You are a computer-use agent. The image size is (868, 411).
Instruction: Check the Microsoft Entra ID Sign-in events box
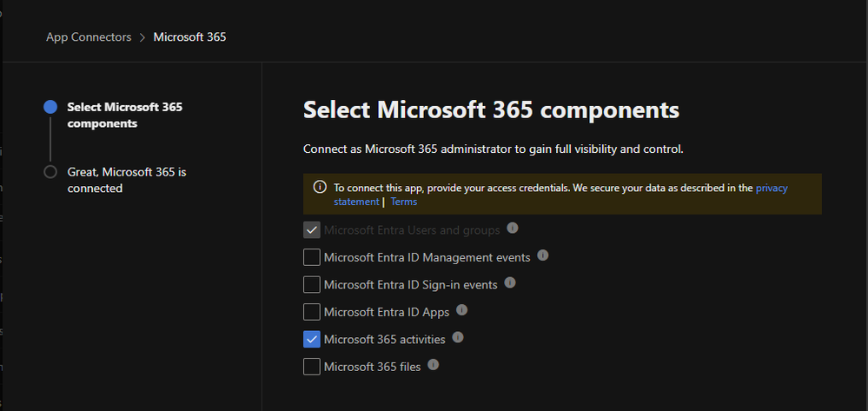pyautogui.click(x=312, y=284)
